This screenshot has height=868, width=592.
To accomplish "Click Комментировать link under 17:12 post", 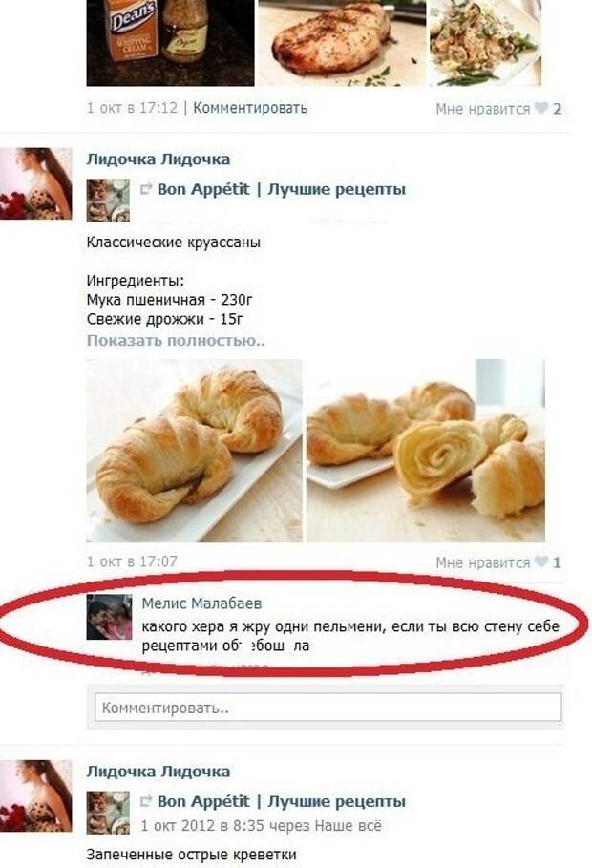I will click(250, 107).
